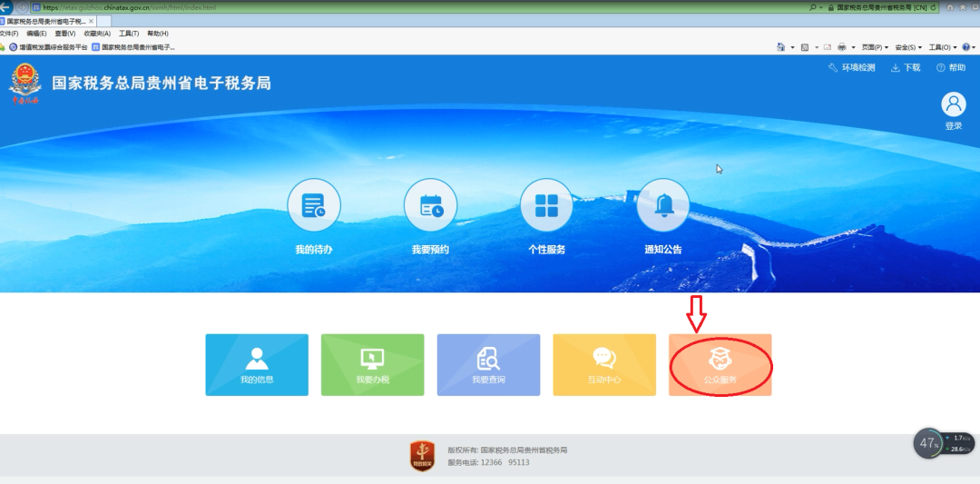Image resolution: width=980 pixels, height=484 pixels.
Task: Click the security lock icon
Action: tap(830, 7)
